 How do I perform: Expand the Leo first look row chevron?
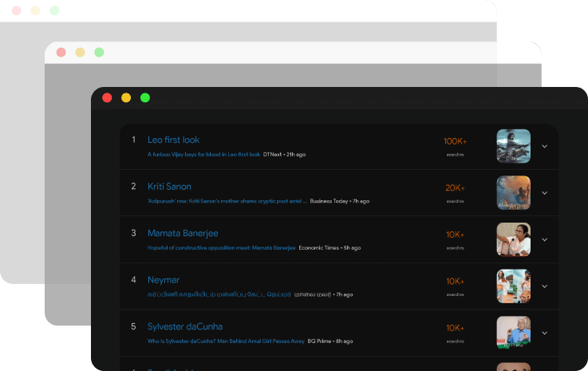544,146
